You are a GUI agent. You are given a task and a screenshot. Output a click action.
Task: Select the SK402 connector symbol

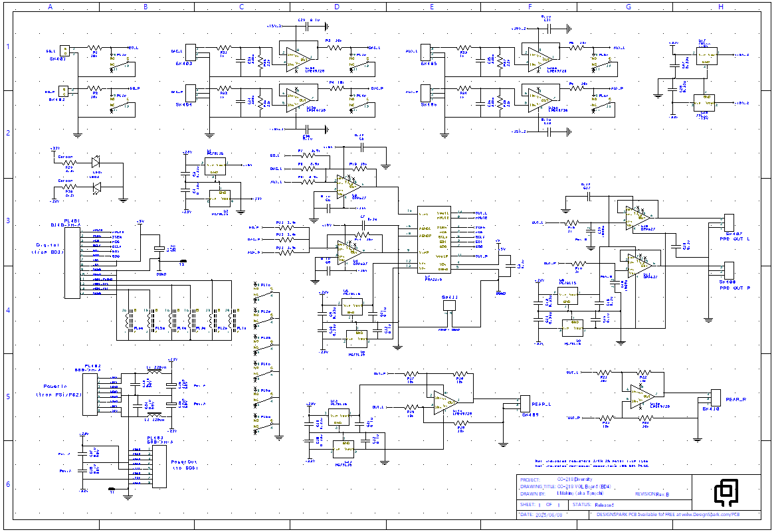pyautogui.click(x=63, y=91)
